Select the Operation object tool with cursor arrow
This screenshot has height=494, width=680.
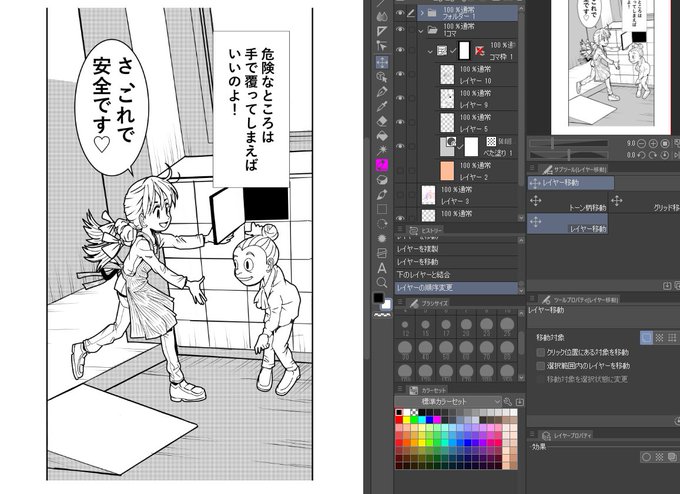pyautogui.click(x=382, y=77)
